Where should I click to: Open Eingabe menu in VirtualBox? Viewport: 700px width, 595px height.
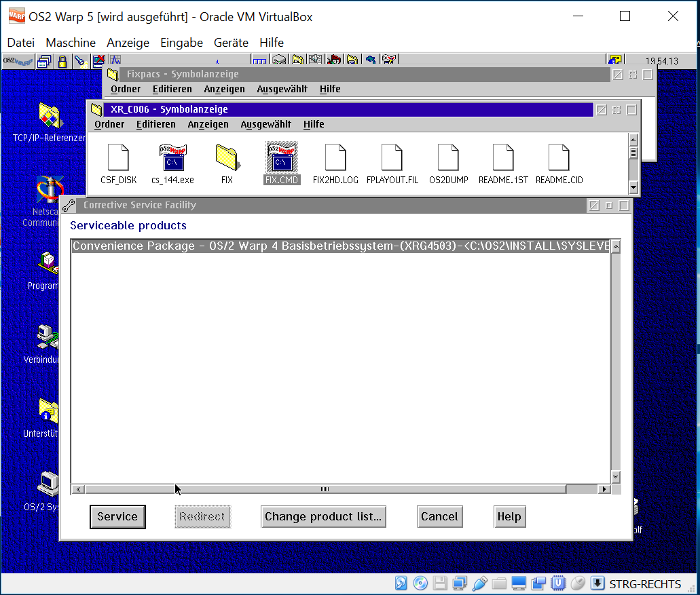[182, 43]
